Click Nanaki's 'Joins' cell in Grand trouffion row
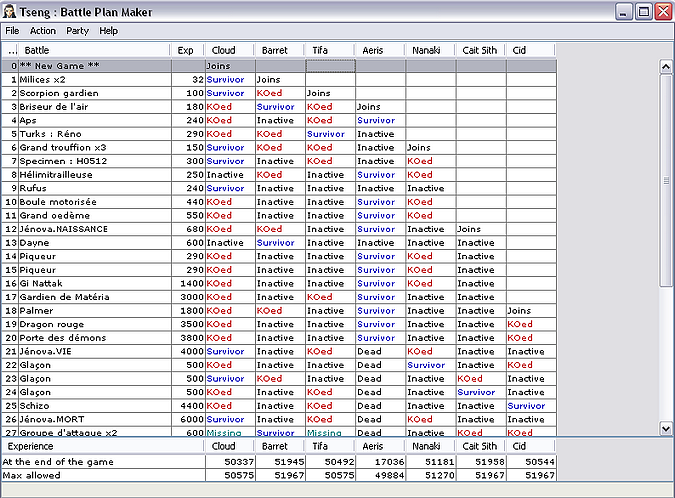 pyautogui.click(x=431, y=148)
